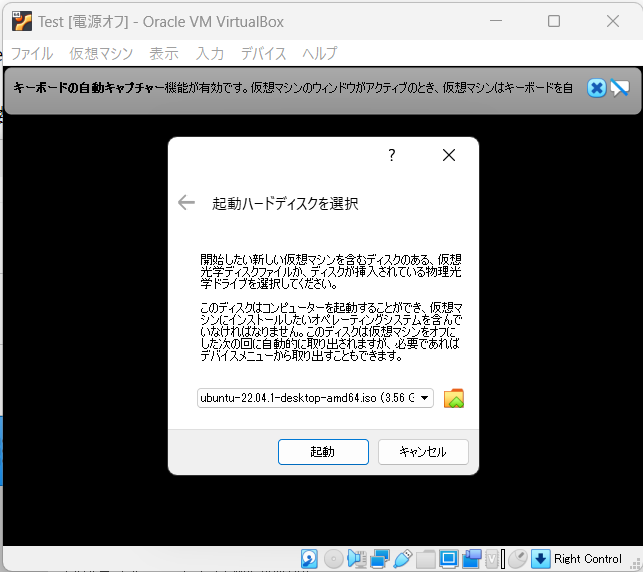Click the window resize grip corner
This screenshot has width=643, height=572.
pyautogui.click(x=636, y=564)
